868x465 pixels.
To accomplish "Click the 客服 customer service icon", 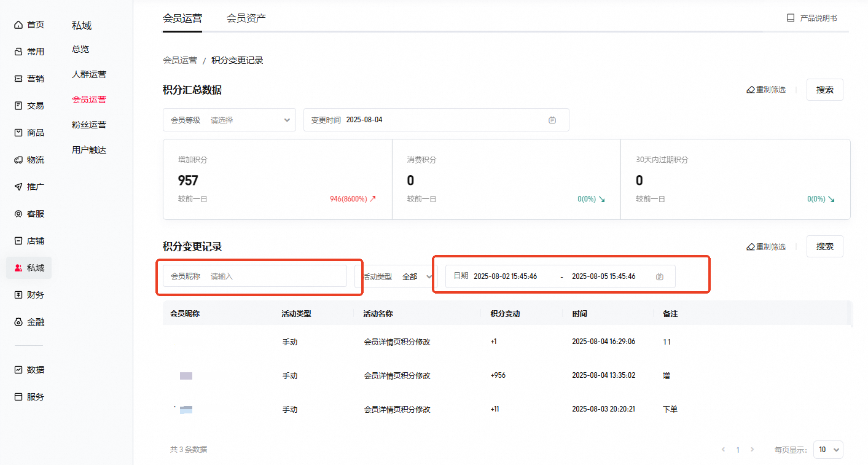I will (x=18, y=214).
